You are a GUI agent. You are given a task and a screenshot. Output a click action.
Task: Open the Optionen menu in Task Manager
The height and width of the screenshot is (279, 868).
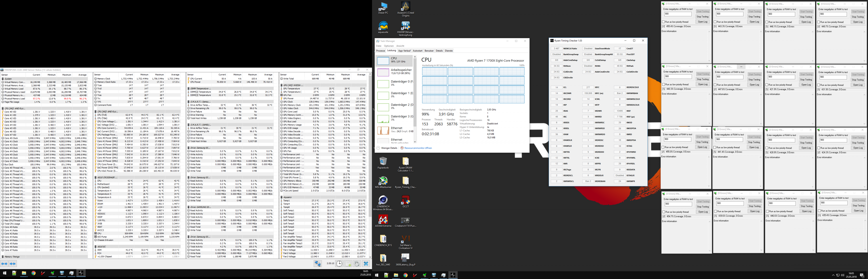[x=389, y=46]
